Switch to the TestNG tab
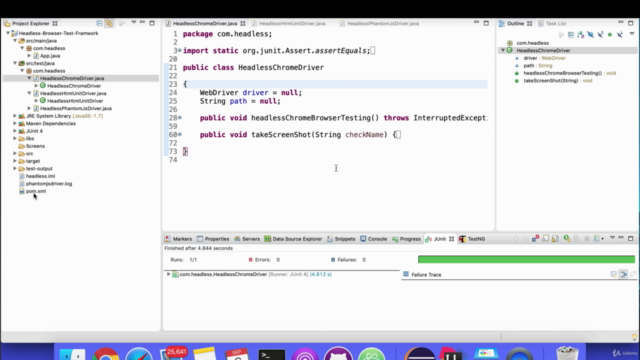Image resolution: width=640 pixels, height=360 pixels. (472, 239)
